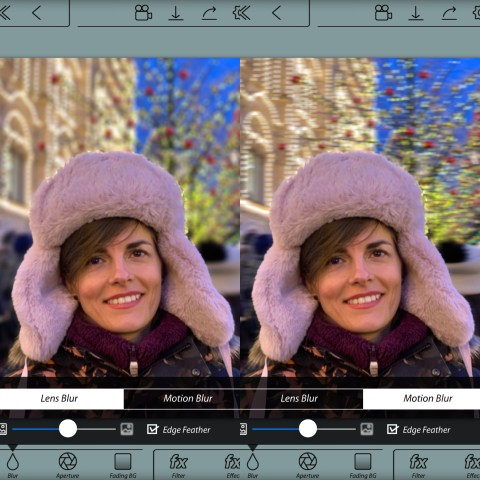Open the fx Effect tool on the left screen
This screenshot has height=480, width=480.
click(x=232, y=465)
